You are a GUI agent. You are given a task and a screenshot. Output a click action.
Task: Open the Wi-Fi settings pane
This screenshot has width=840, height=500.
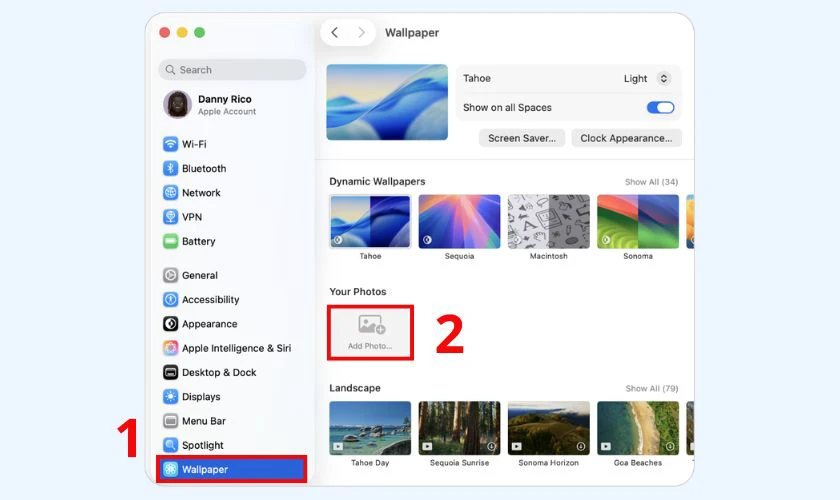pos(233,144)
